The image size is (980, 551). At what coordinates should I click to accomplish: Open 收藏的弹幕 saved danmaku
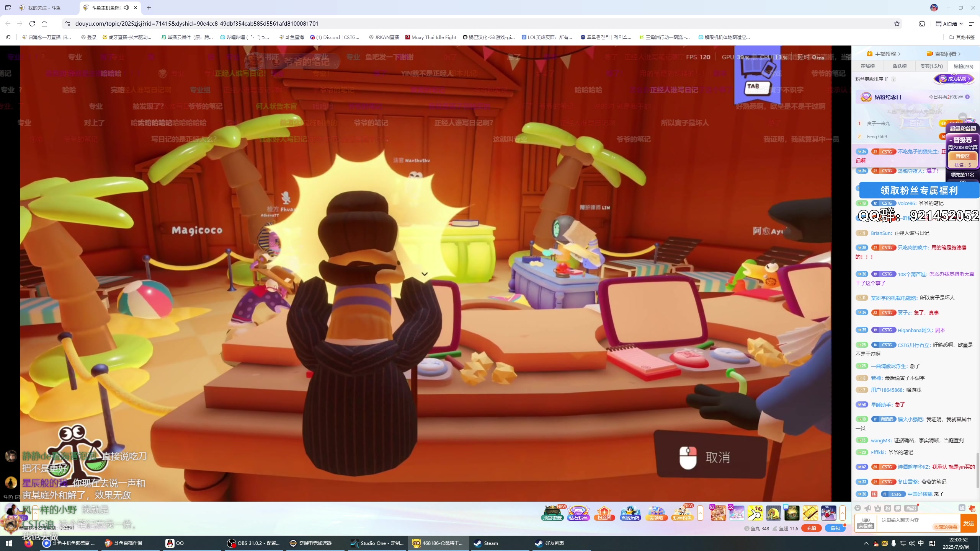pos(946,527)
